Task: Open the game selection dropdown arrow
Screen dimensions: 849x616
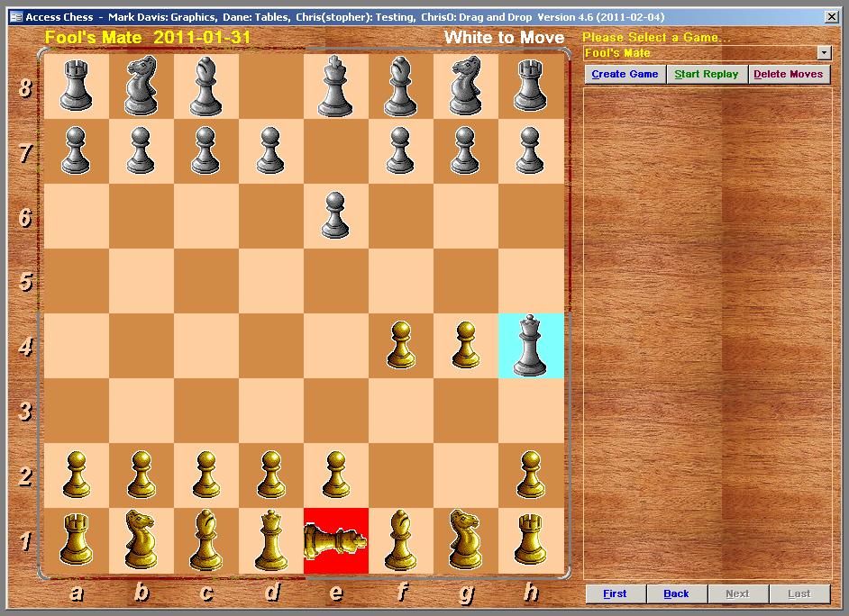Action: coord(824,53)
